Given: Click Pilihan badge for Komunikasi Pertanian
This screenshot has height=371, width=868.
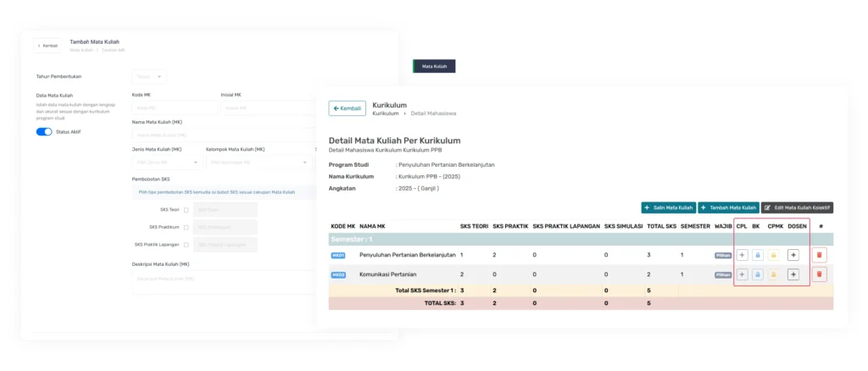Looking at the screenshot, I should tap(723, 274).
